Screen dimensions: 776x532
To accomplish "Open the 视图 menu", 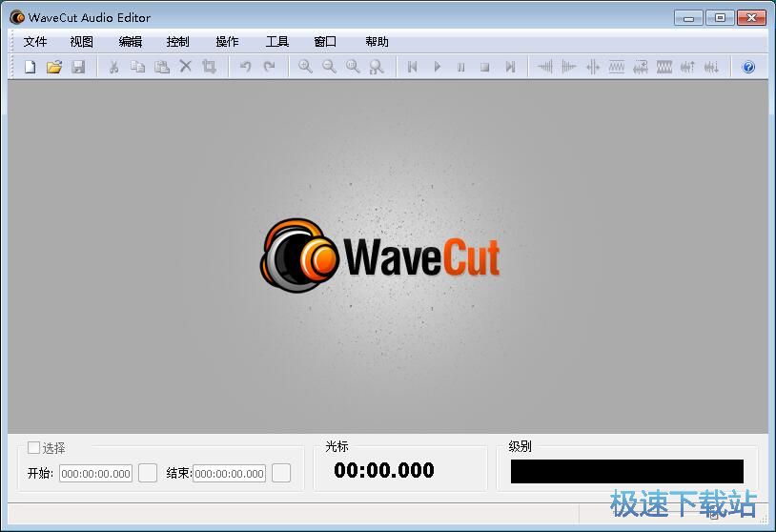I will pos(82,42).
